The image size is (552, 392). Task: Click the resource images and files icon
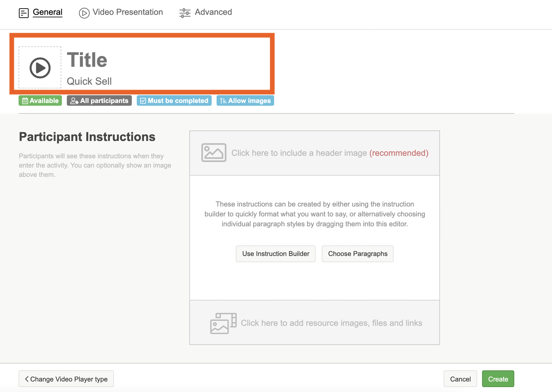223,323
